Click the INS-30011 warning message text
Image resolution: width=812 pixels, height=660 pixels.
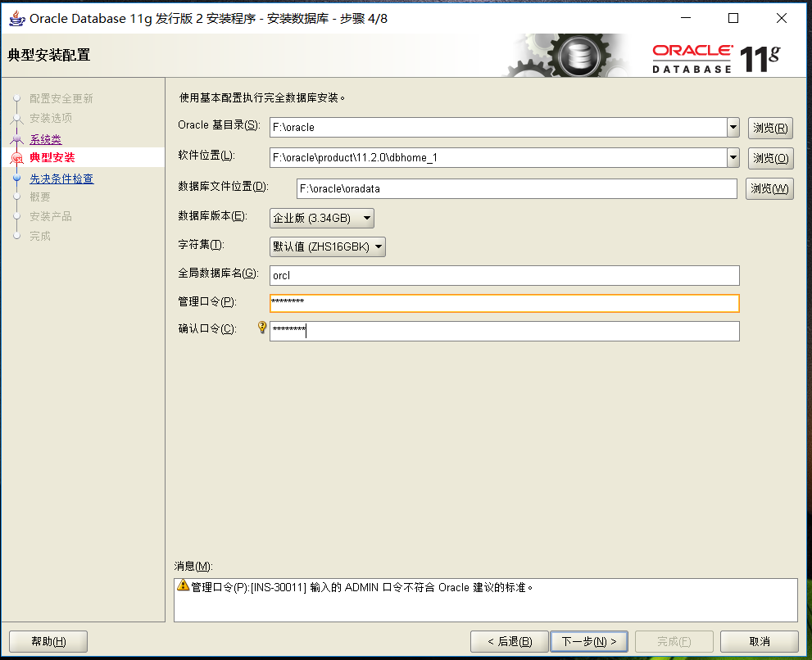click(x=362, y=587)
